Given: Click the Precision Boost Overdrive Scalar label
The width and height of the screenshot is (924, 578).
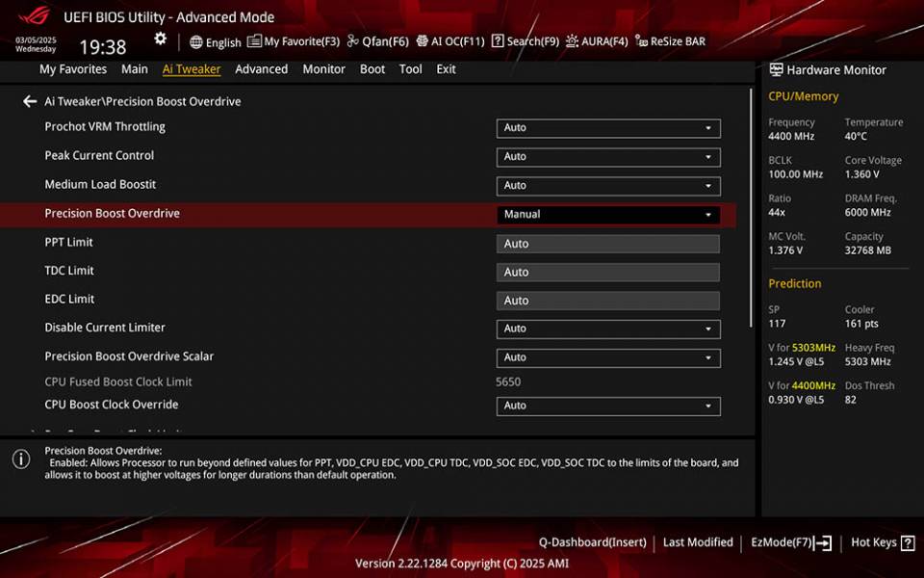Looking at the screenshot, I should 129,356.
